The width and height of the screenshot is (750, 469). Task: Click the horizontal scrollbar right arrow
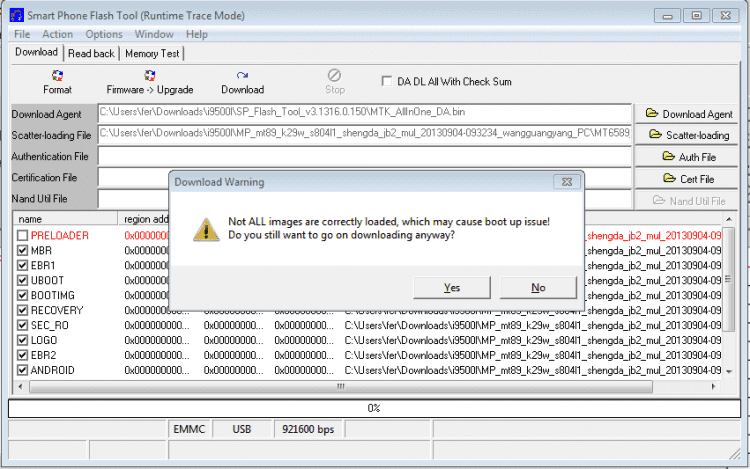coord(713,386)
